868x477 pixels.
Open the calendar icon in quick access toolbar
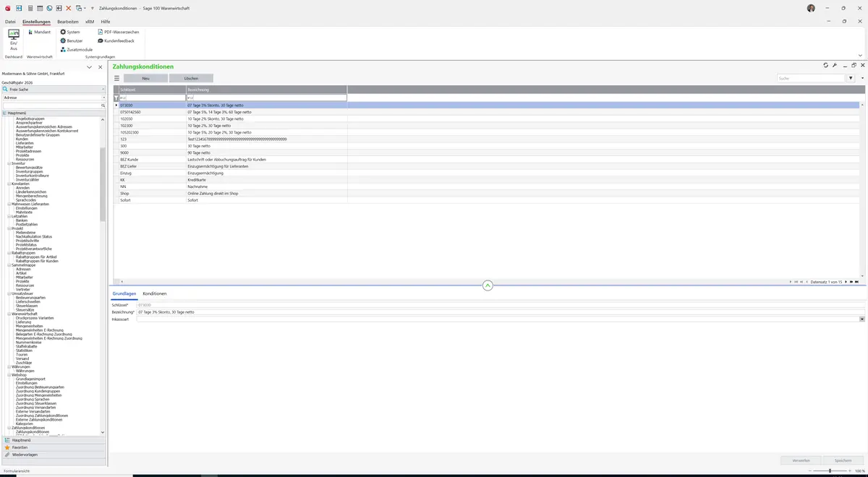39,8
